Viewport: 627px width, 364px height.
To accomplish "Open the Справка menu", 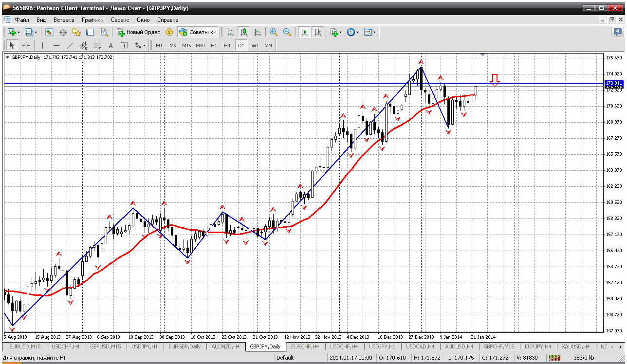I will click(x=168, y=20).
